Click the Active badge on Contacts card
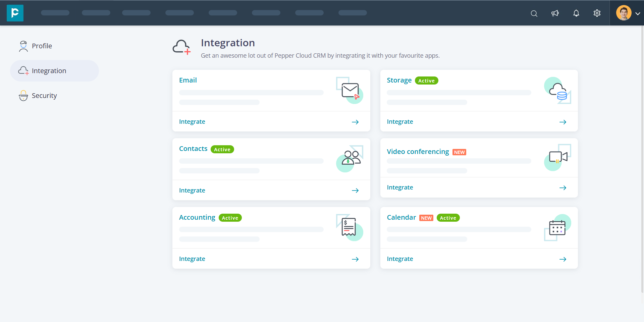Viewport: 644px width, 322px height. (x=222, y=149)
